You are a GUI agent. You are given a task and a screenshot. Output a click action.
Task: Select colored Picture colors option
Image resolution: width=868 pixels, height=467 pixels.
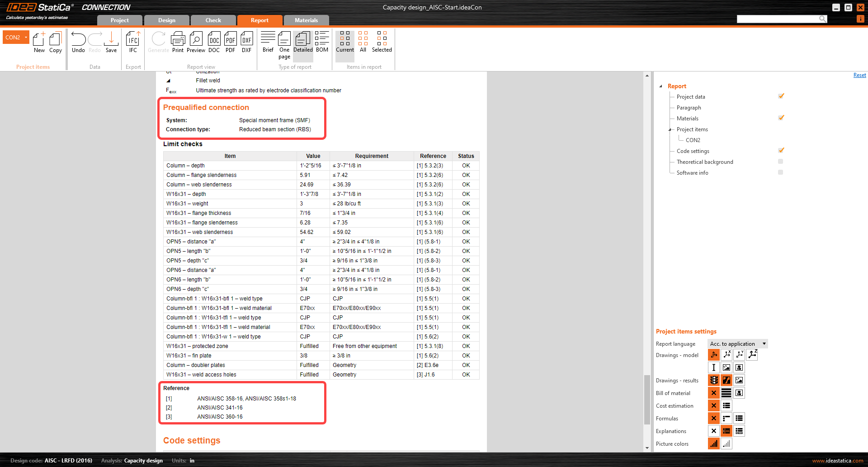point(714,444)
